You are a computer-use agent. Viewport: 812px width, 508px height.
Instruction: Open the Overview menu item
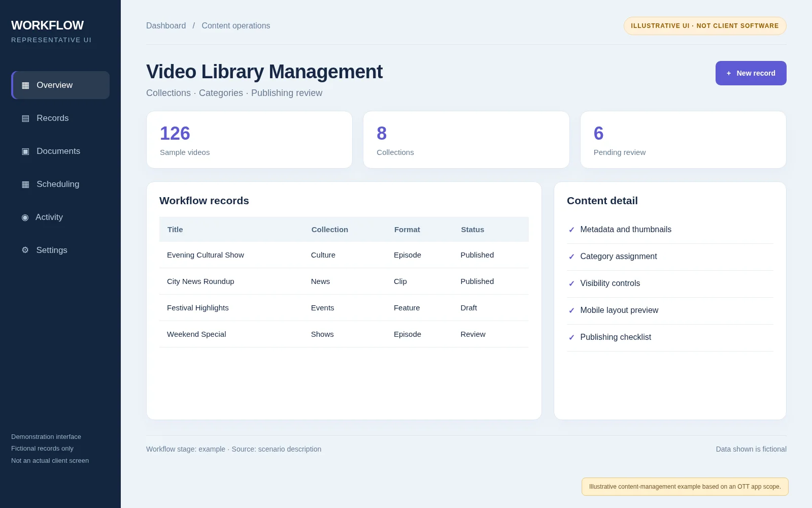click(x=60, y=85)
